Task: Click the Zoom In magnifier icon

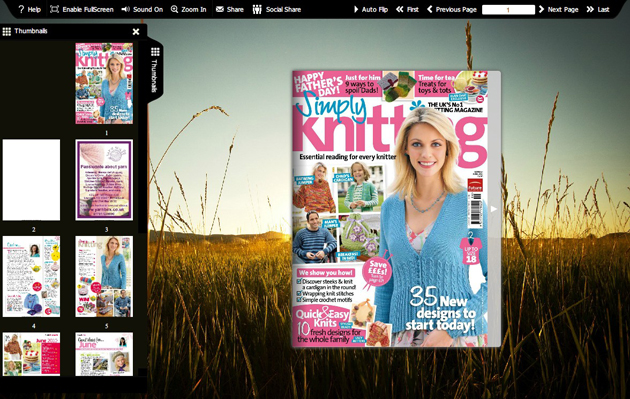Action: [174, 9]
